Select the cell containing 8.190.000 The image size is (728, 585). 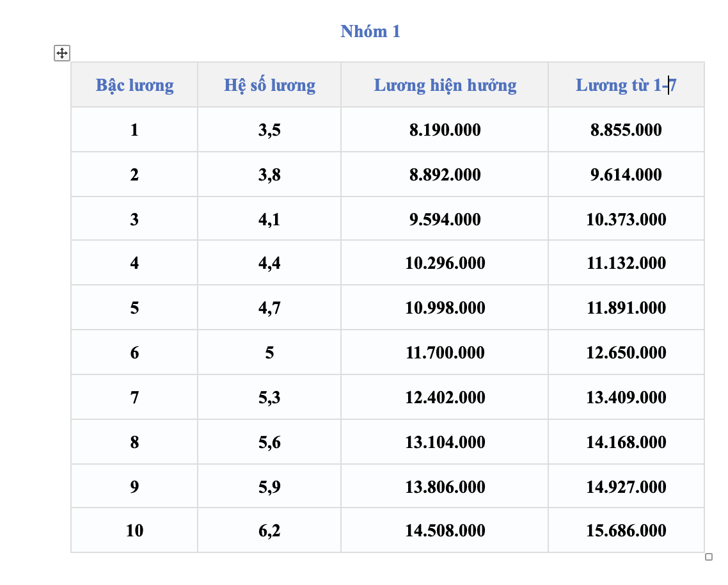[445, 130]
